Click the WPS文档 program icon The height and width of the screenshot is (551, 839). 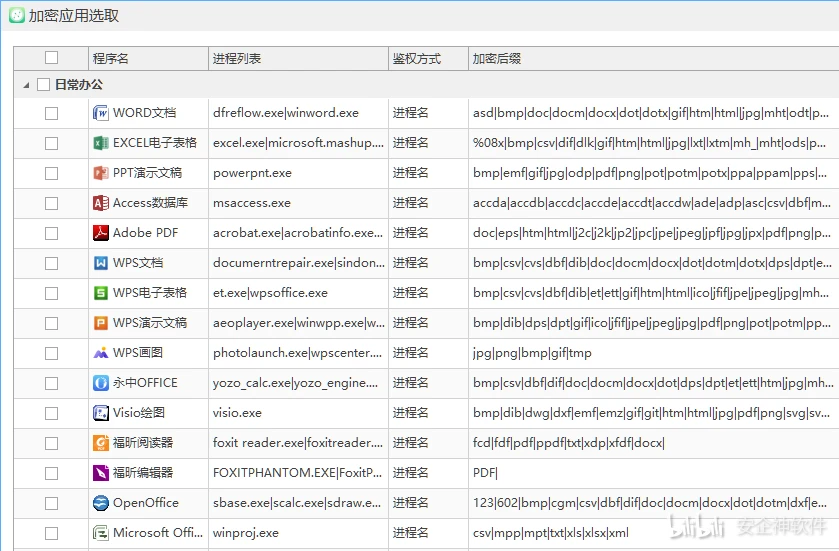pyautogui.click(x=101, y=263)
